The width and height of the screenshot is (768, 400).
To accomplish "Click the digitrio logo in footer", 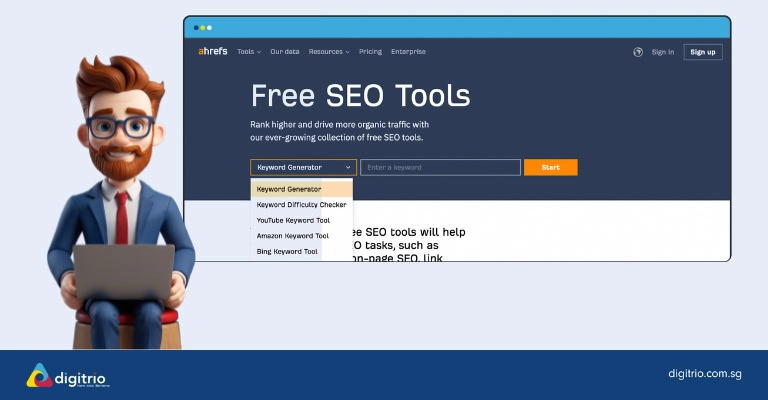I will point(66,376).
